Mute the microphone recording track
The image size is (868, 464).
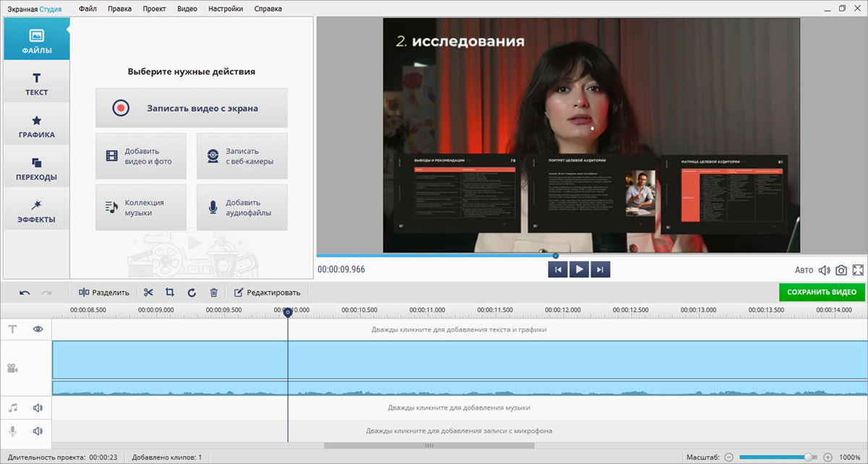pyautogui.click(x=38, y=431)
